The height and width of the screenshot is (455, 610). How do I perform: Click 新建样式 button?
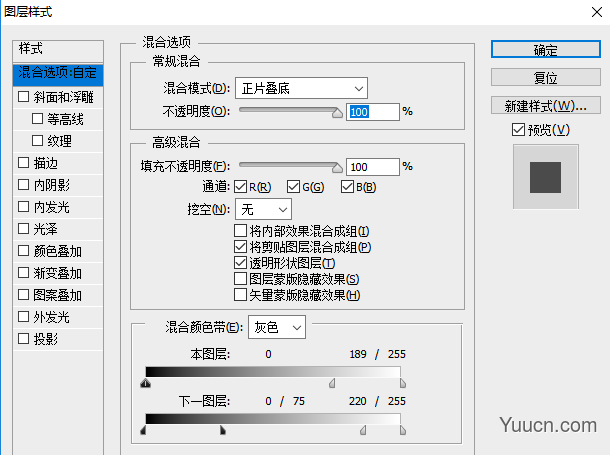pyautogui.click(x=545, y=105)
